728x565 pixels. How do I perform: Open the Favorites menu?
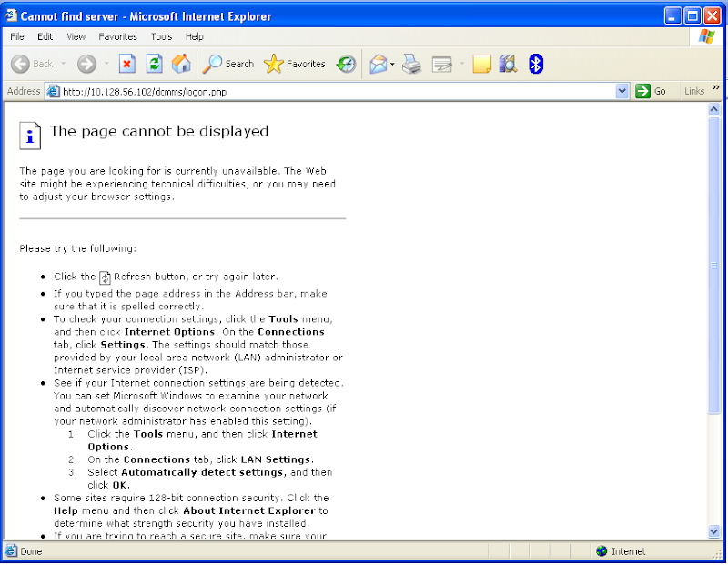[118, 36]
